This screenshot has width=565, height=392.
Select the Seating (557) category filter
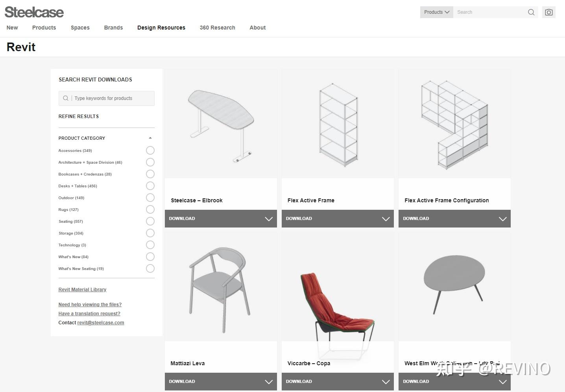pos(150,221)
